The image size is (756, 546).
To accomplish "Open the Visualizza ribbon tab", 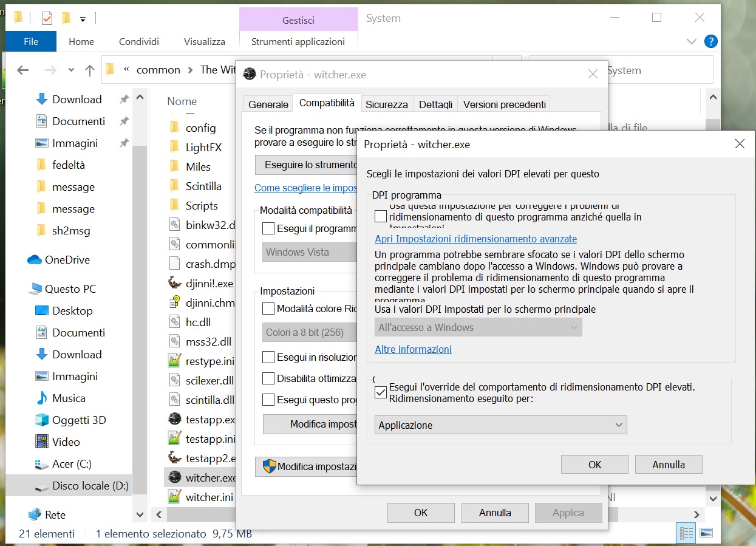I will point(205,41).
